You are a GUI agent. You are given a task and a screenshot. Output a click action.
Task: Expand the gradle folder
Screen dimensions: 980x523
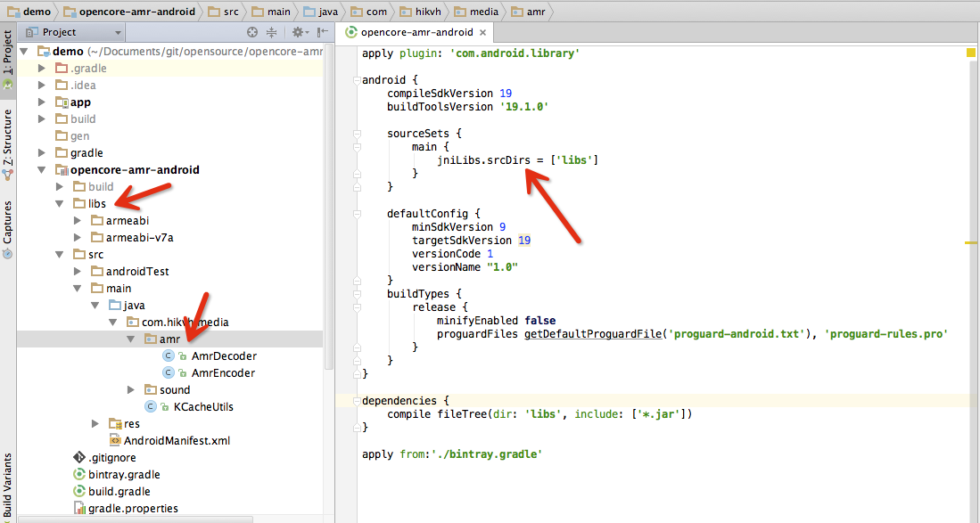click(x=42, y=152)
